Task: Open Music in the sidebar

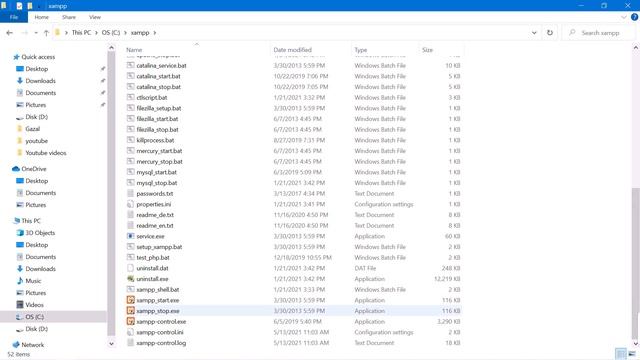Action: point(33,281)
